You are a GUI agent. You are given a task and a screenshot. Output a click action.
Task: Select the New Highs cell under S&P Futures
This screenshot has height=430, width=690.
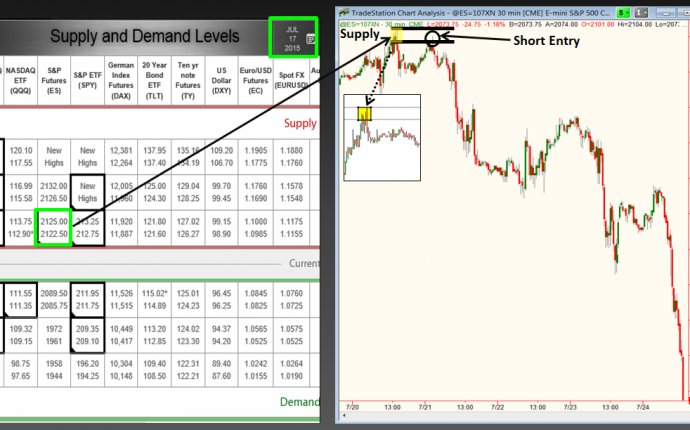click(x=54, y=157)
